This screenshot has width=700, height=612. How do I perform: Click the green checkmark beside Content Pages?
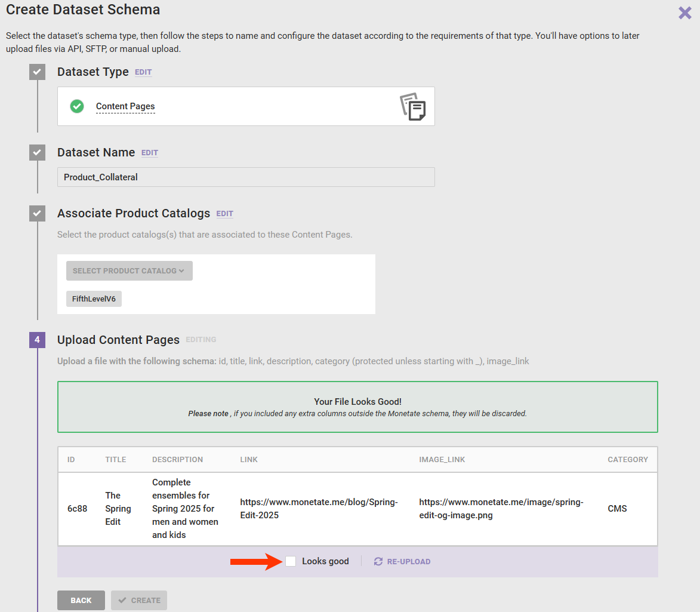[77, 106]
